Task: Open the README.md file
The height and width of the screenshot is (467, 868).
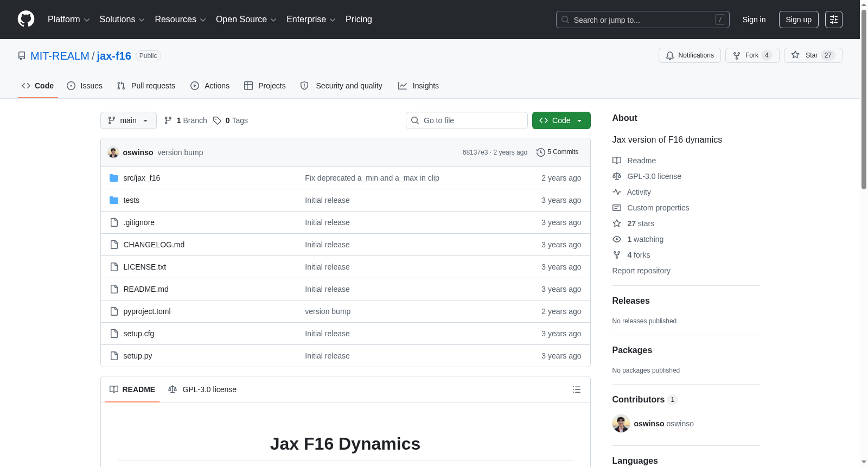Action: (x=146, y=289)
